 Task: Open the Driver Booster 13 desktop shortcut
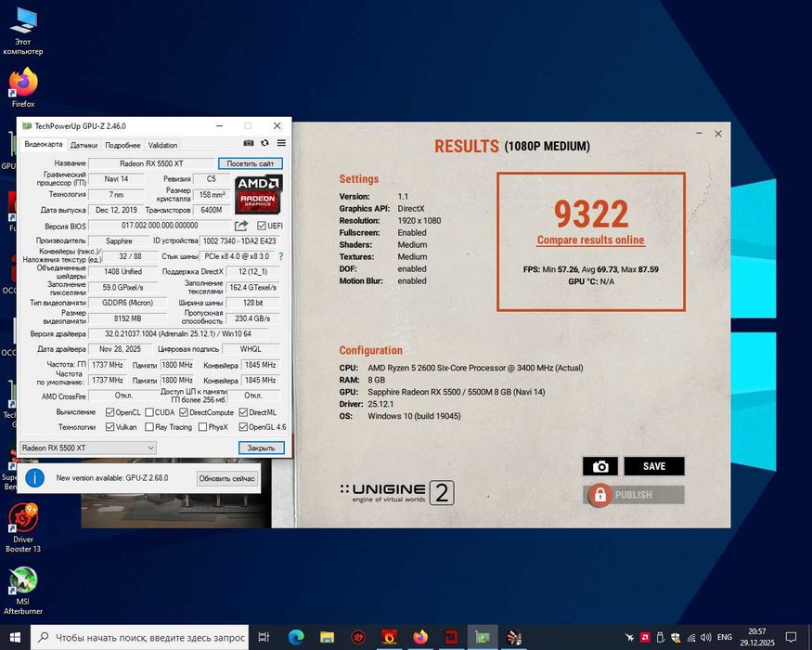click(x=23, y=527)
